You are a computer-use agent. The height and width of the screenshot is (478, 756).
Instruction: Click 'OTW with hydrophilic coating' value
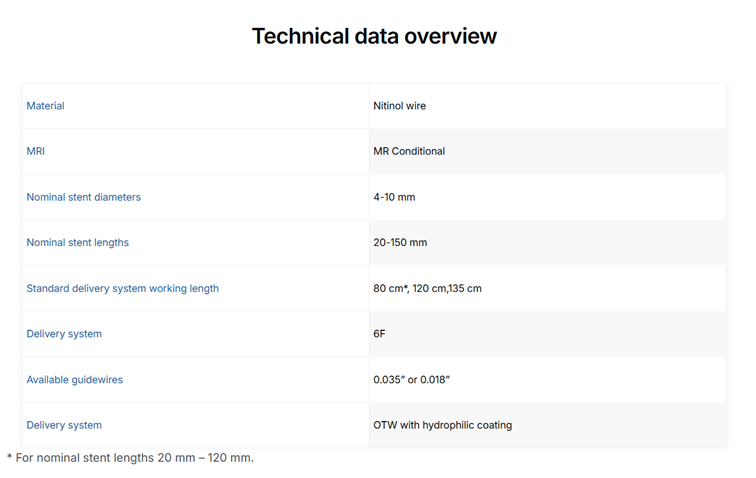[442, 426]
